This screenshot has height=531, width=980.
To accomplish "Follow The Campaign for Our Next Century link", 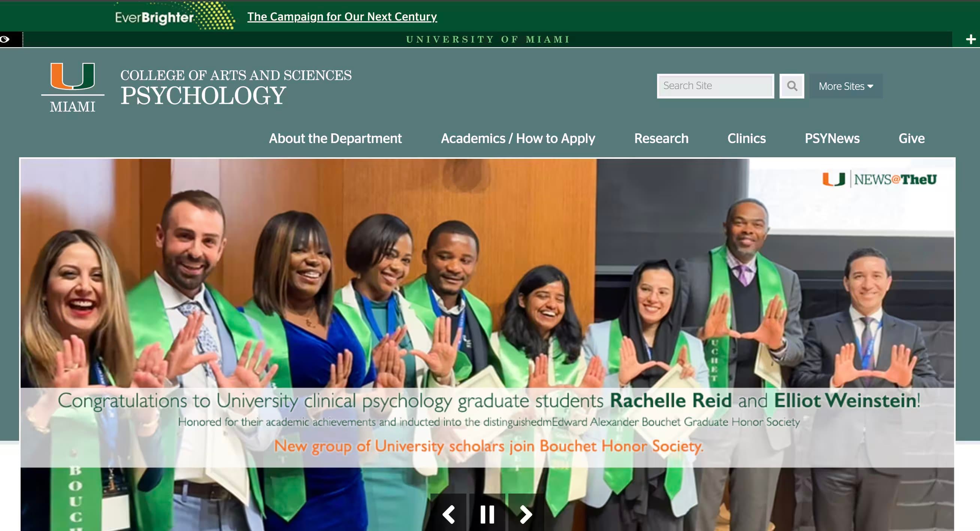I will (x=342, y=17).
